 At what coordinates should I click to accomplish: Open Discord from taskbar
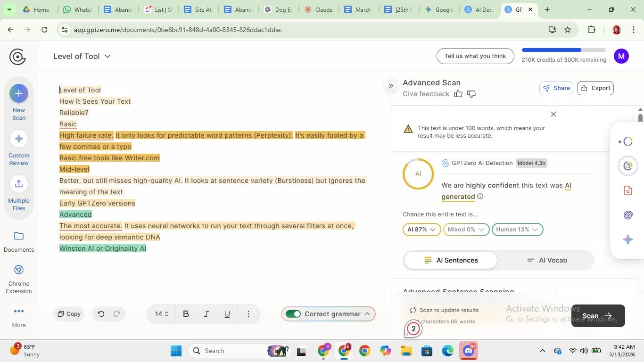coord(469,351)
